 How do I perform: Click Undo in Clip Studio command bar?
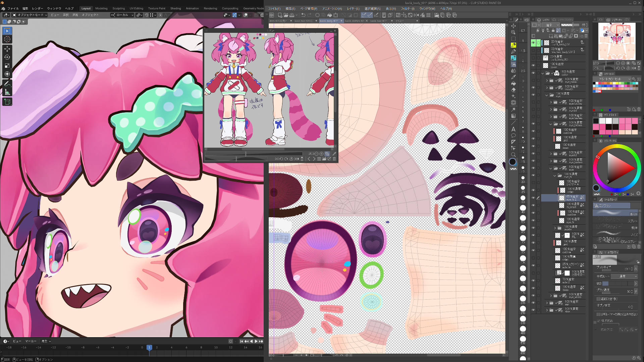(x=303, y=15)
